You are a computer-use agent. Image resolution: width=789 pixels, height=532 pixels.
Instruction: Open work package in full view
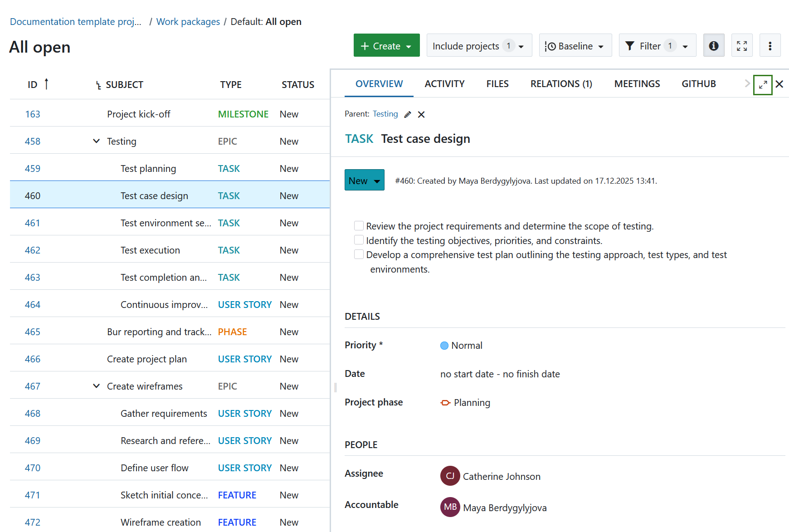(x=763, y=84)
